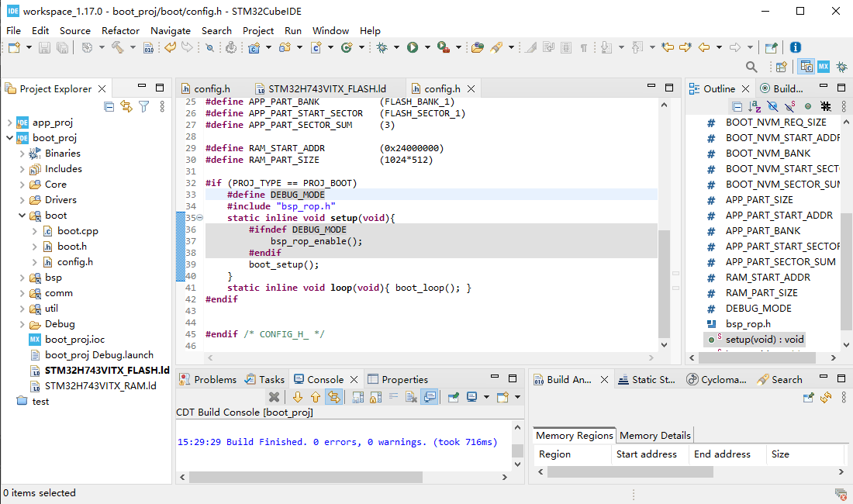Screen dimensions: 853x504
Task: Open Debug button dropdown arrow
Action: (396, 47)
